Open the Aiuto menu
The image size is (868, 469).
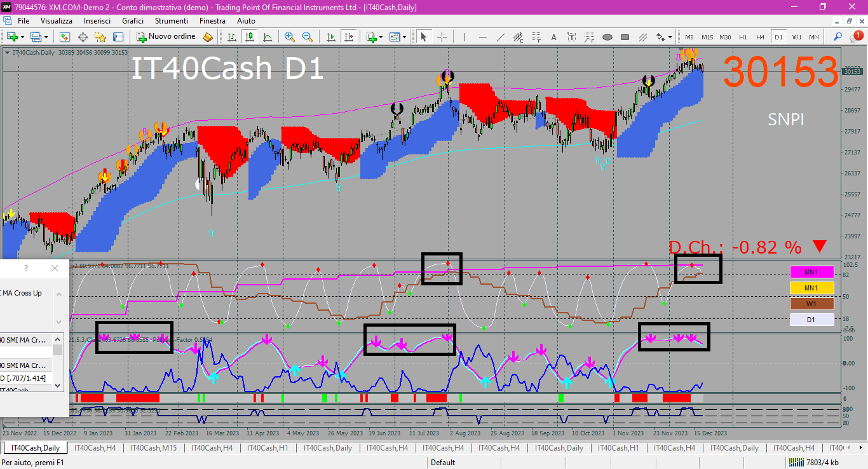pyautogui.click(x=246, y=21)
